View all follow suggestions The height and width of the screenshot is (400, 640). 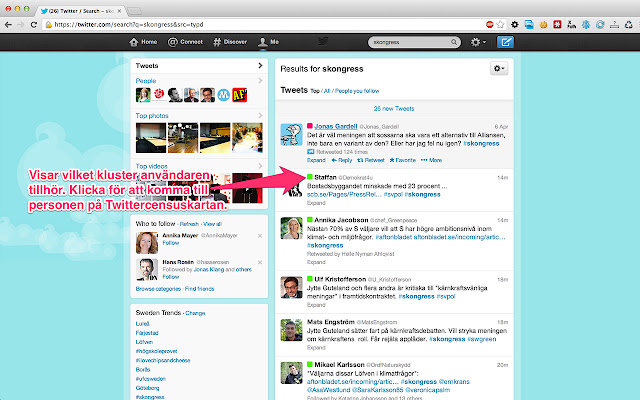pyautogui.click(x=212, y=224)
